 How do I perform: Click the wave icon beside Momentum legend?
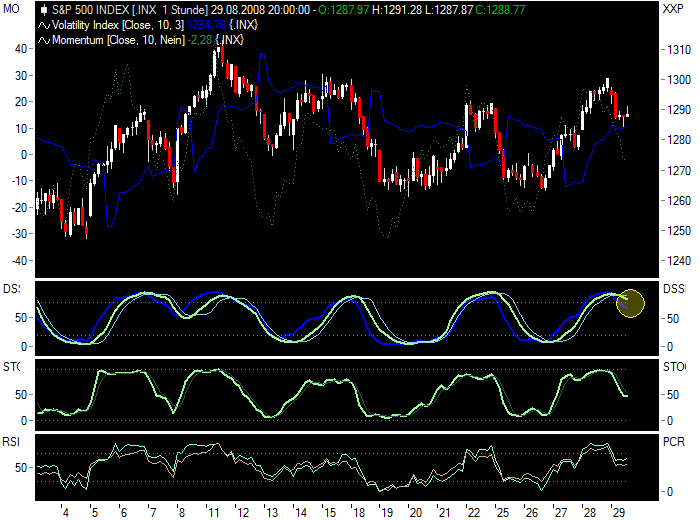click(x=44, y=41)
